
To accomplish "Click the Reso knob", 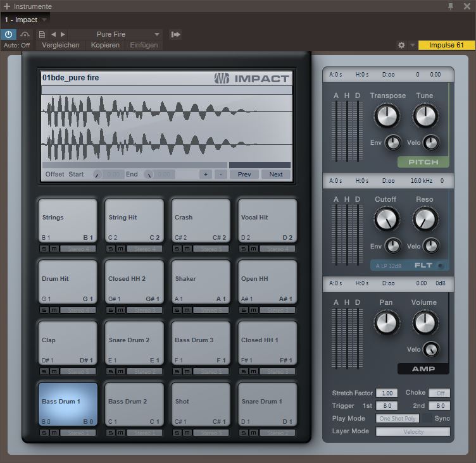I will (425, 219).
